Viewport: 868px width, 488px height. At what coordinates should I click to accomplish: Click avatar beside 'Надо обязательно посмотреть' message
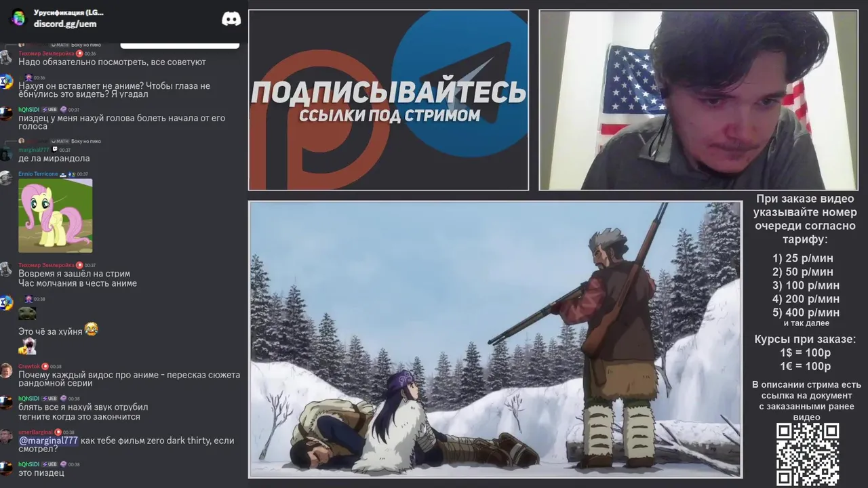(x=6, y=58)
